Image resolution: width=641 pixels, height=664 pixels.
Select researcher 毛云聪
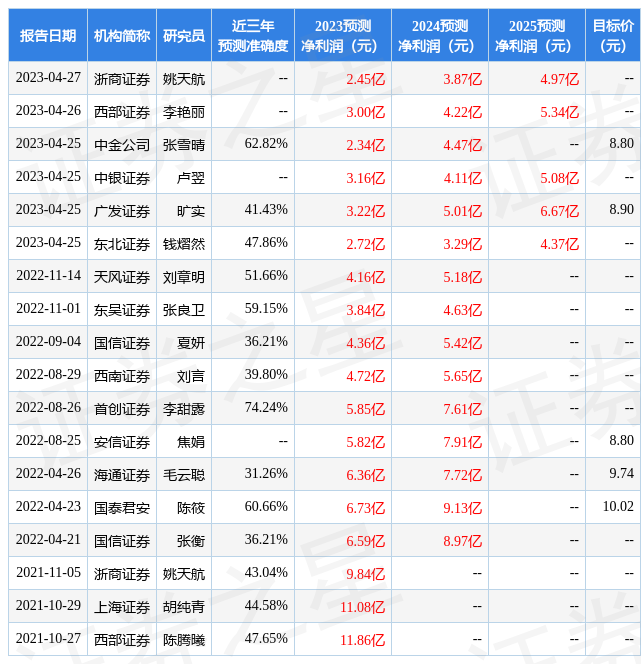tap(184, 475)
